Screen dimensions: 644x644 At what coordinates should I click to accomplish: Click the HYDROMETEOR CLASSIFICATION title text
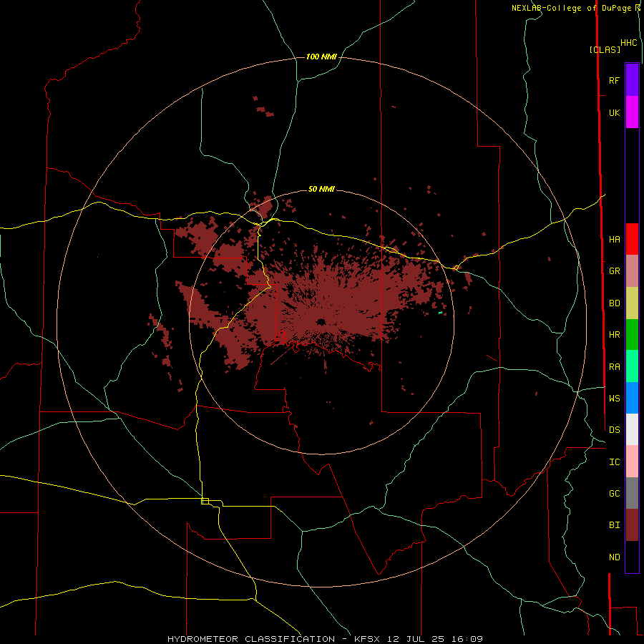pos(251,639)
